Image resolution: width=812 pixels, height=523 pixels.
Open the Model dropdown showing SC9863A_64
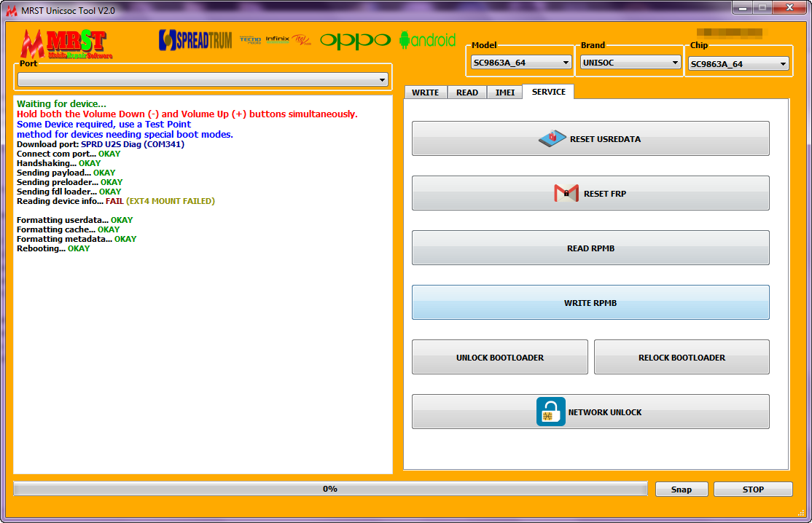(x=521, y=63)
